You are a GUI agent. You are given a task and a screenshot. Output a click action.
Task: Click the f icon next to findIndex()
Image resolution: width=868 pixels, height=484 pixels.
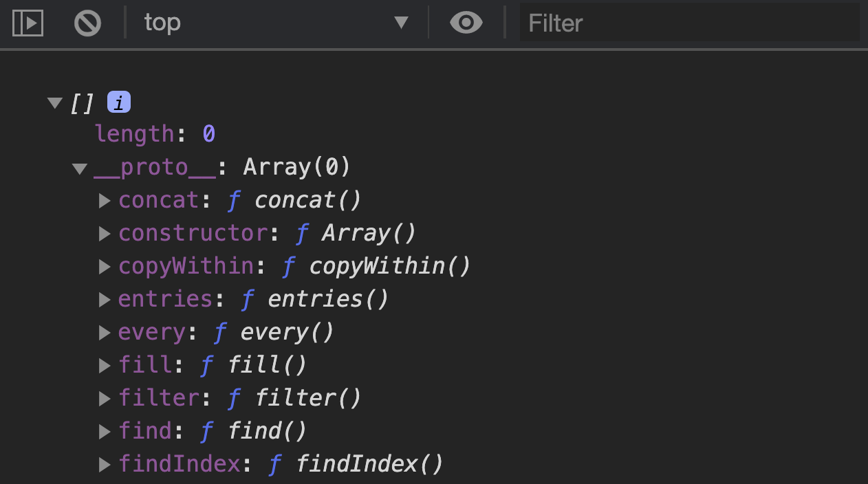pos(275,464)
